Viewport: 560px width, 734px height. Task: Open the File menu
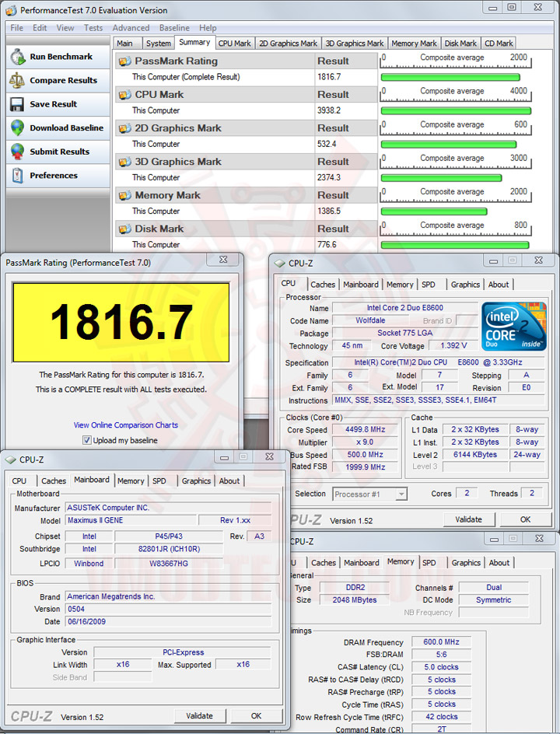pos(17,28)
